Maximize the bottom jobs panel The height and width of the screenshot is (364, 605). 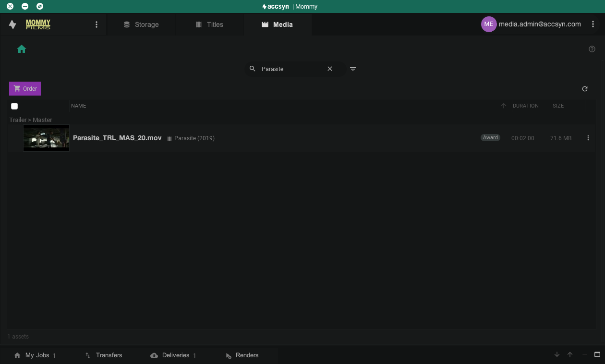(x=597, y=355)
